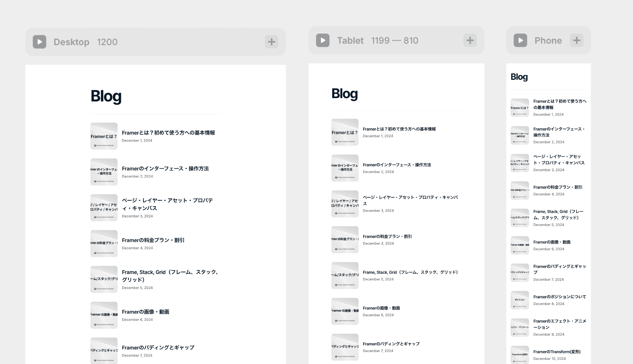633x364 pixels.
Task: Open the December 4 post thumbnail in Tablet
Action: pos(345,240)
